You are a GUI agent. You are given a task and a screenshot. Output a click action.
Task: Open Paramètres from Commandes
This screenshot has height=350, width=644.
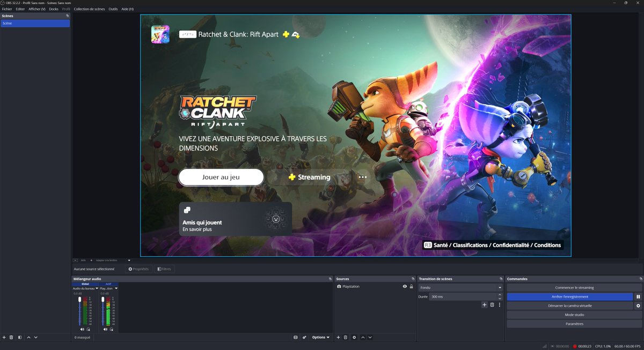coord(574,324)
